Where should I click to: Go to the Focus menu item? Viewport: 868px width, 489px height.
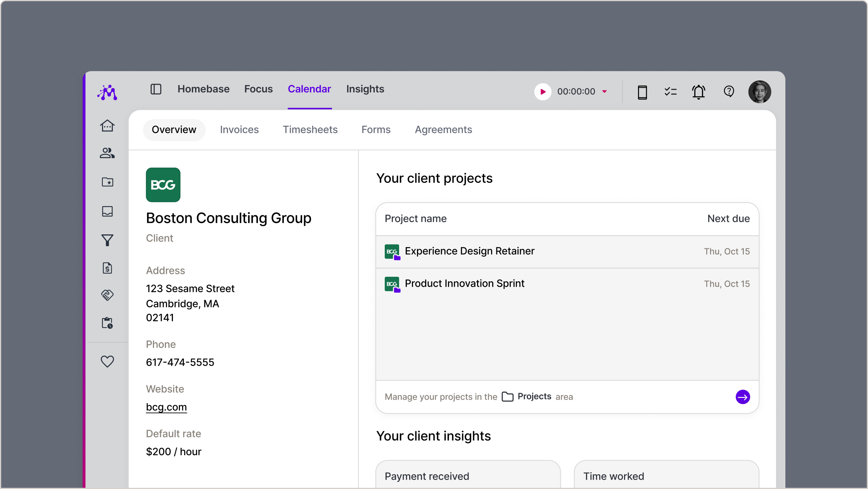pos(258,89)
